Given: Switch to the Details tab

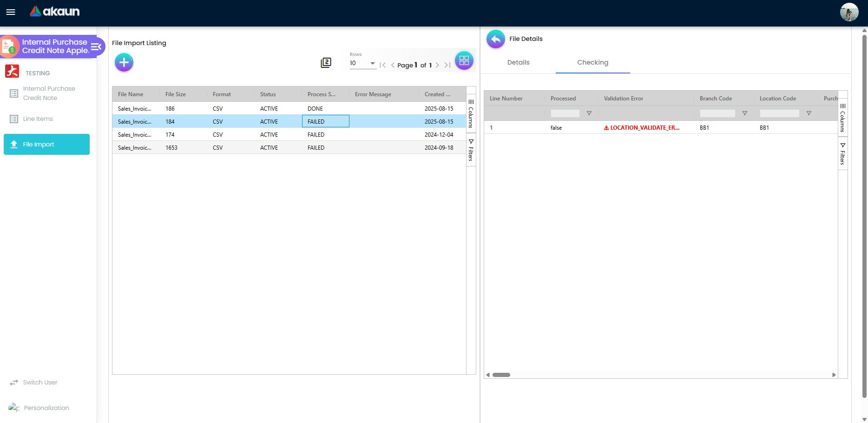Looking at the screenshot, I should (x=519, y=62).
